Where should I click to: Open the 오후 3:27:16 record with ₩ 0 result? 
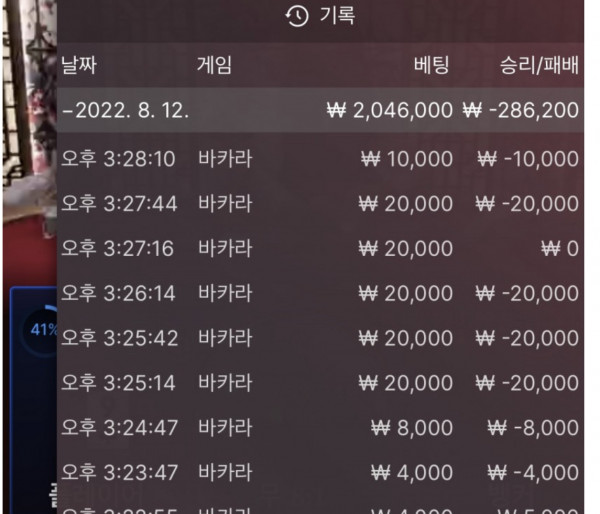[320, 248]
